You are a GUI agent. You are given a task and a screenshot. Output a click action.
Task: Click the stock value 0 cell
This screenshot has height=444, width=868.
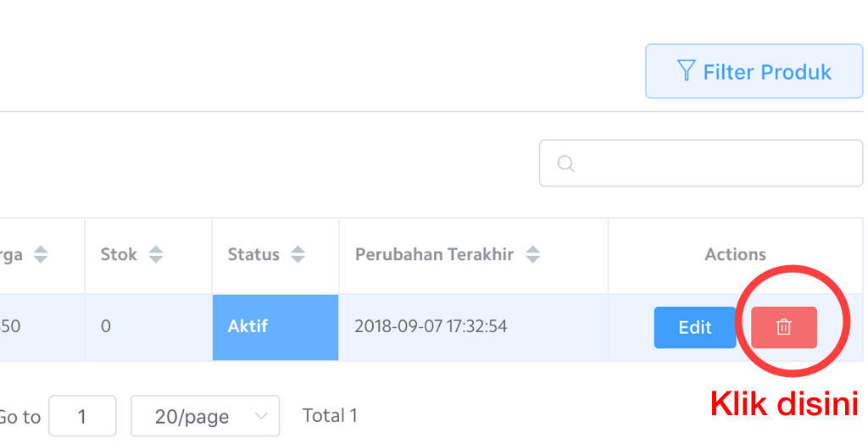click(106, 326)
